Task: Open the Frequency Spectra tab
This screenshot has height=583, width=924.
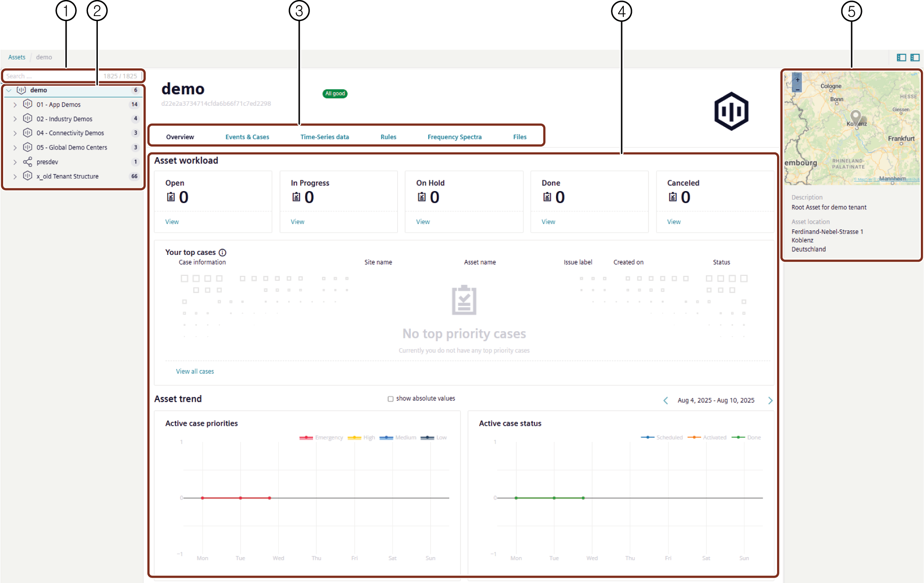Action: [454, 137]
